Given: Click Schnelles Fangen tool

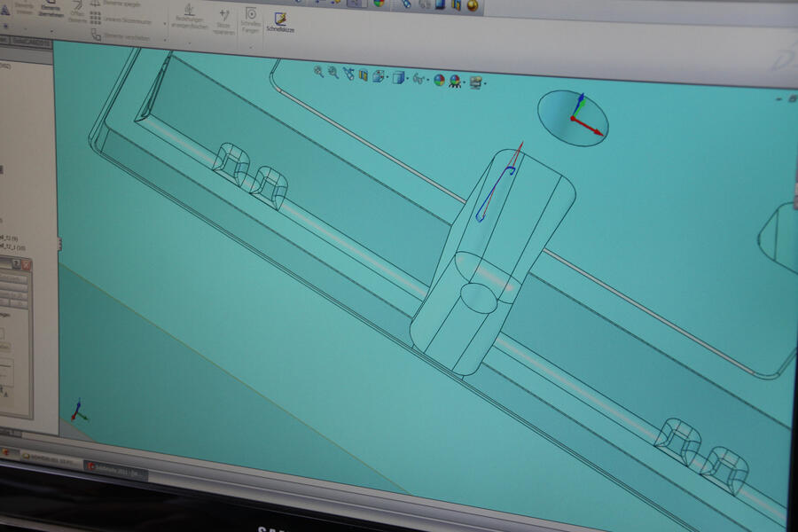Looking at the screenshot, I should click(x=250, y=20).
